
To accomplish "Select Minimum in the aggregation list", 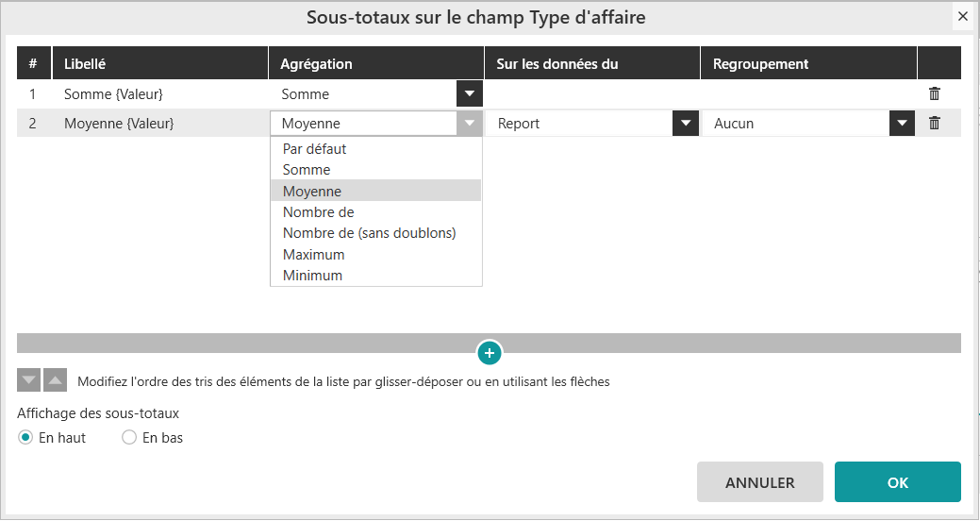I will pos(312,276).
